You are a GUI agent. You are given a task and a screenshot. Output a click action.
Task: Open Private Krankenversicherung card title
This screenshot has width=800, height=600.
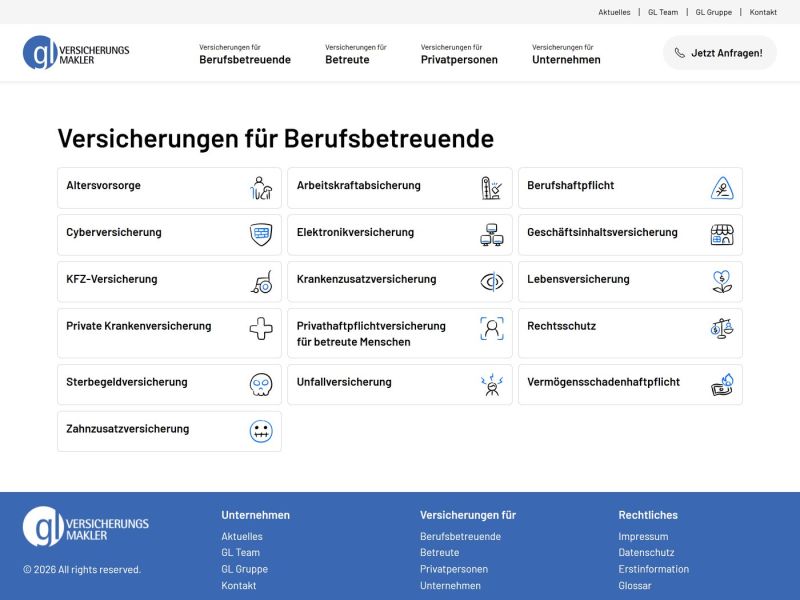pyautogui.click(x=138, y=327)
